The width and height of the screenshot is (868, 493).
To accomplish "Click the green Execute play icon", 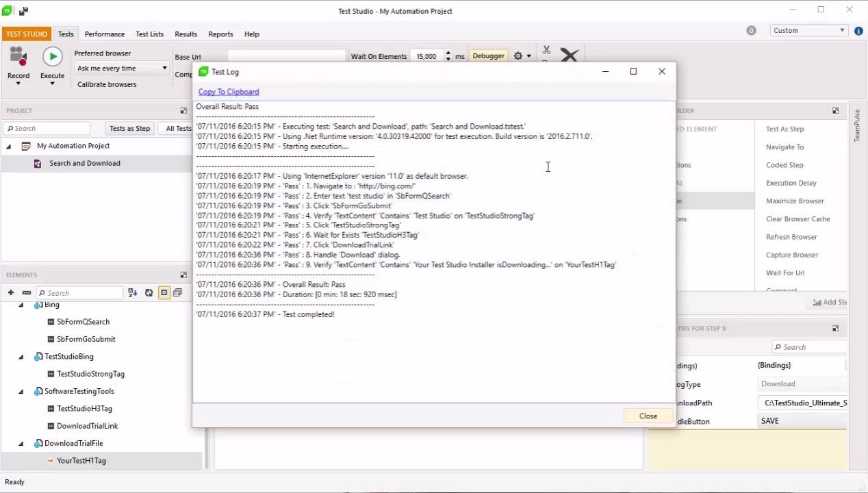I will tap(52, 57).
